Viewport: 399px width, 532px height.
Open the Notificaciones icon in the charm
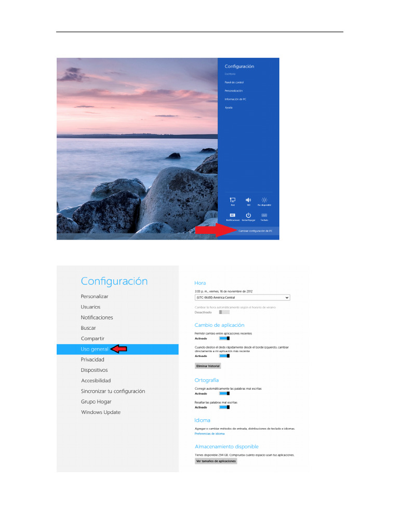coord(232,217)
